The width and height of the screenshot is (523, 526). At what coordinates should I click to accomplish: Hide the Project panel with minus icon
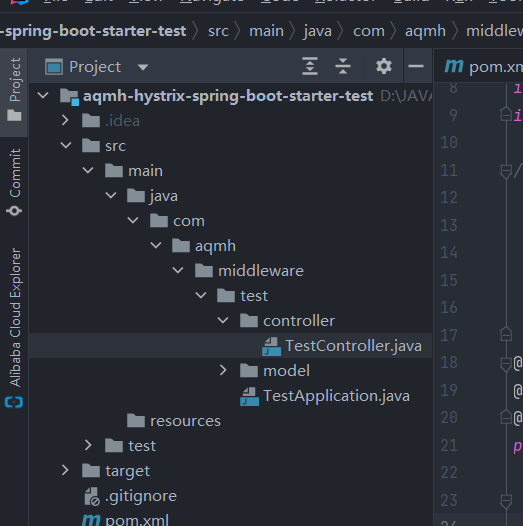coord(416,66)
